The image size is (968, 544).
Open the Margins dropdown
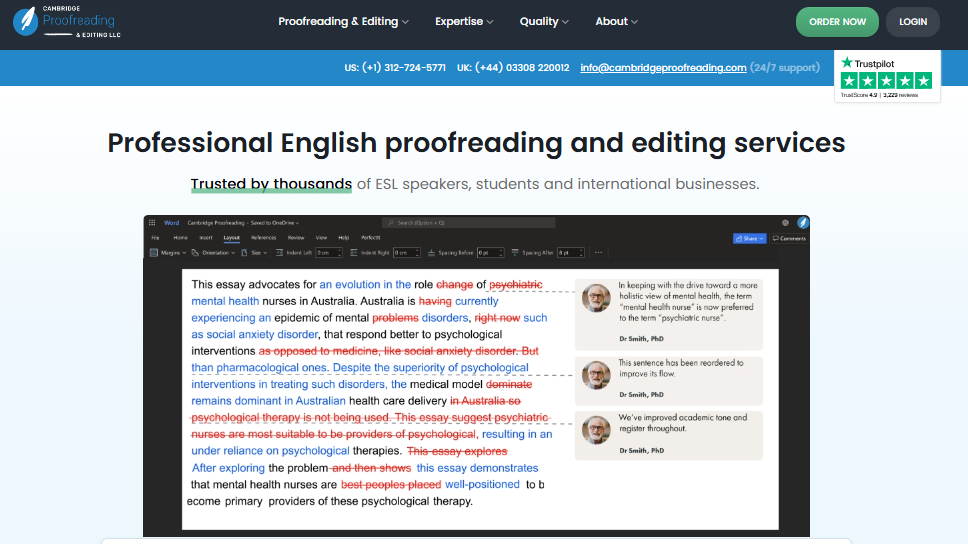point(168,253)
